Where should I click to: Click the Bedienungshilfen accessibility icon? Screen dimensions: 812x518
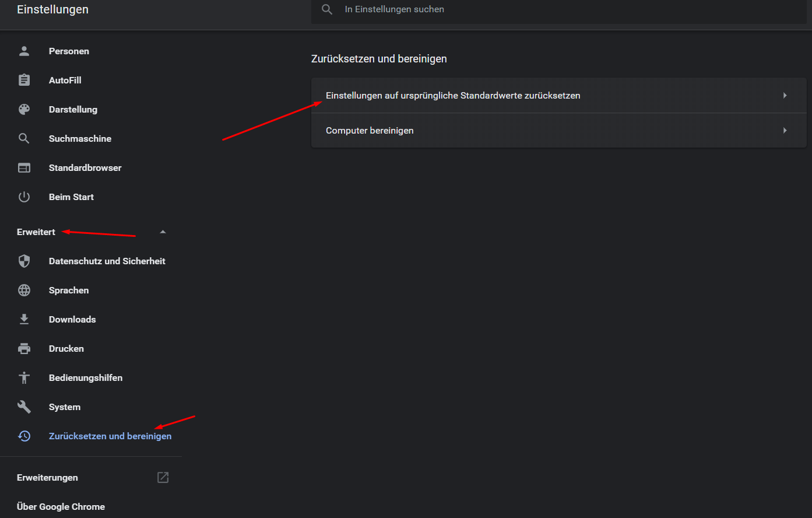(x=24, y=377)
